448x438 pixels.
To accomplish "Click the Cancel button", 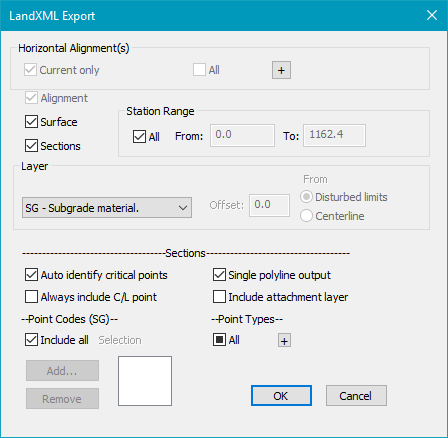I will [356, 396].
